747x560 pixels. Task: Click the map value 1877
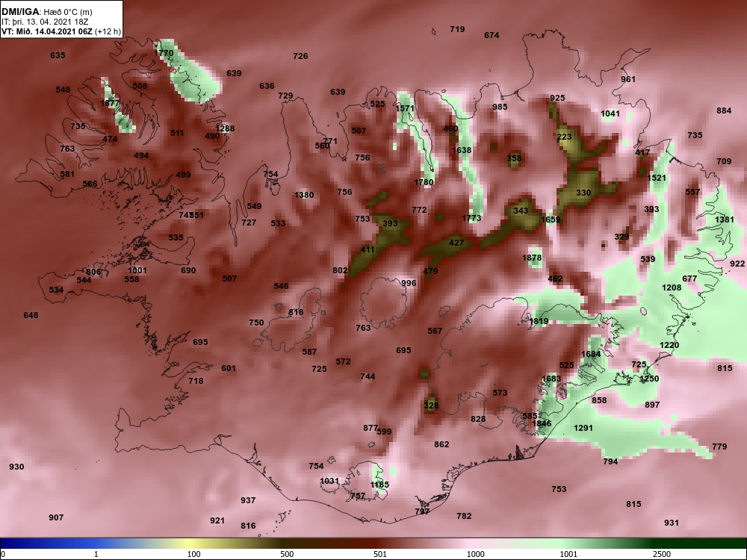point(110,103)
